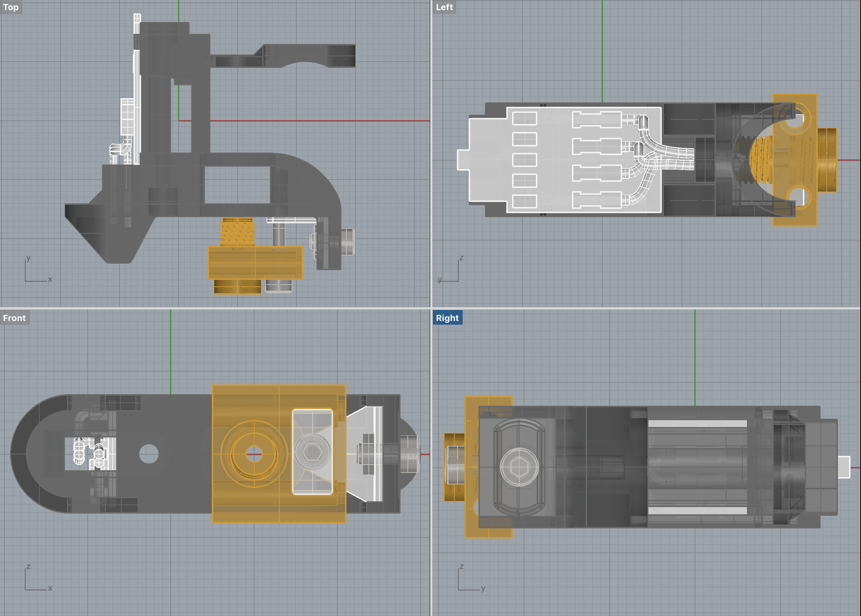Select the yellow mounting plate in Left view

pos(795,159)
